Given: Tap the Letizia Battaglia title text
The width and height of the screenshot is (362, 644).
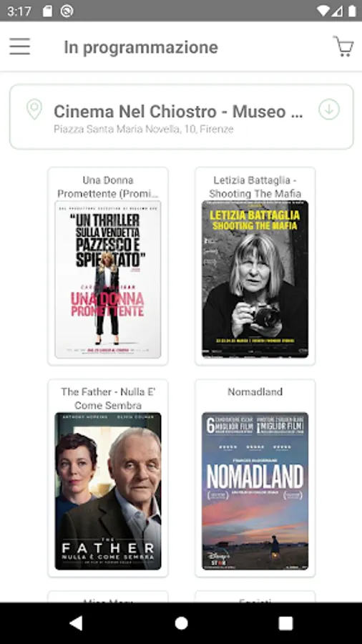Looking at the screenshot, I should tap(255, 187).
